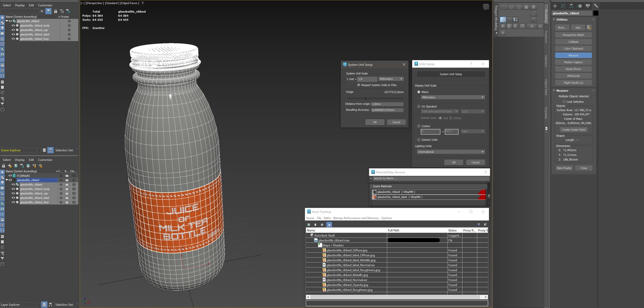This screenshot has width=644, height=308.
Task: Click Create Center Point button
Action: click(574, 130)
